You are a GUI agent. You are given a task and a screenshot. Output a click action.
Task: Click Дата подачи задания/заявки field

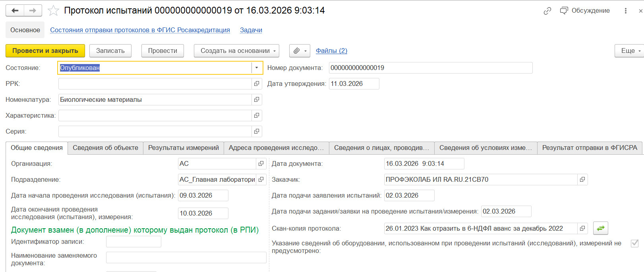(x=506, y=212)
